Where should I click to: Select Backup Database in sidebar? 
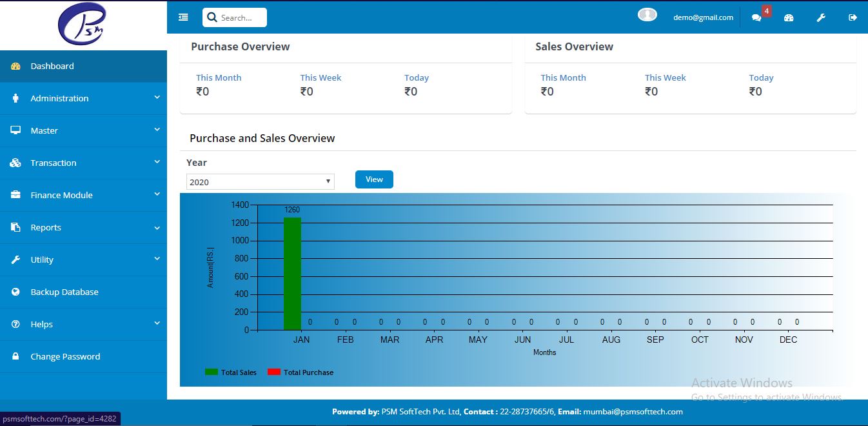tap(83, 292)
